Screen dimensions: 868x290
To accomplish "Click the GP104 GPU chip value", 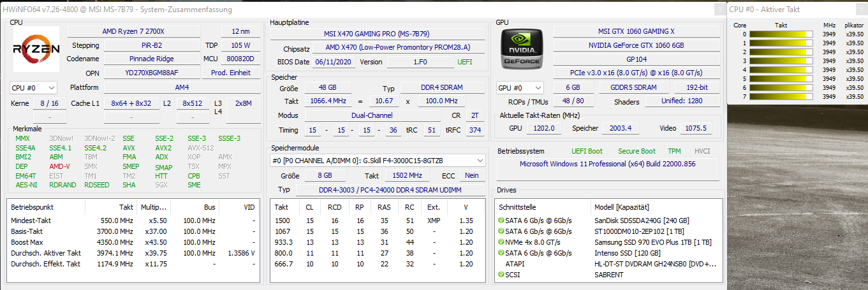I will pos(636,59).
